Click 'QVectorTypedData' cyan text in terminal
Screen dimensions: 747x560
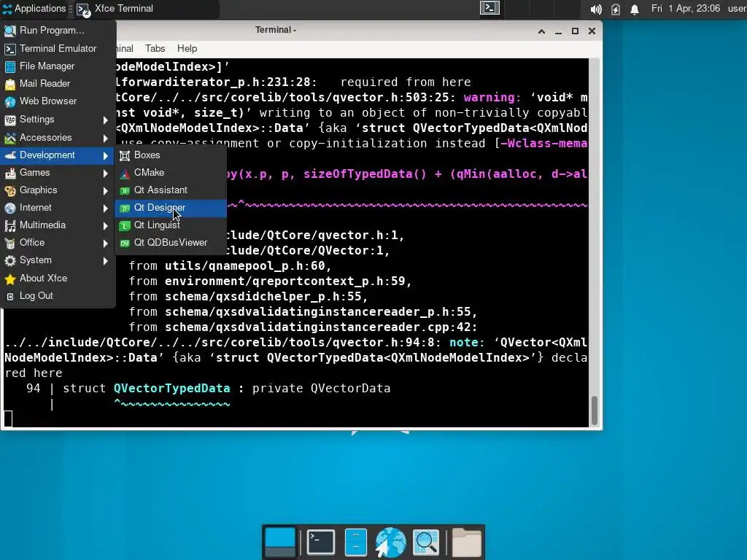[x=171, y=388]
